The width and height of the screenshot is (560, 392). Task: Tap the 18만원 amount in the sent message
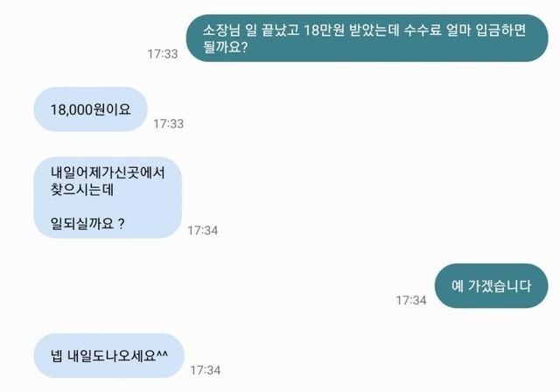click(x=324, y=30)
